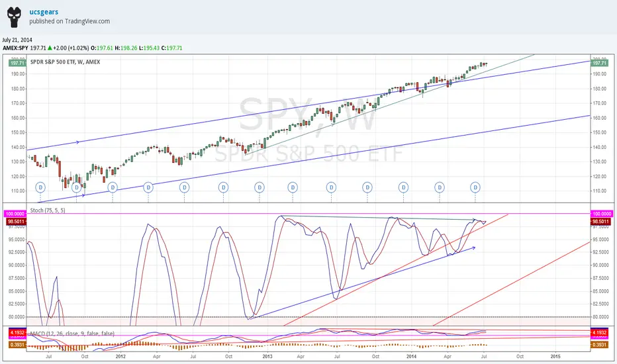617x364 pixels.
Task: Click the 'published on TradingView.com' text
Action: [70, 21]
